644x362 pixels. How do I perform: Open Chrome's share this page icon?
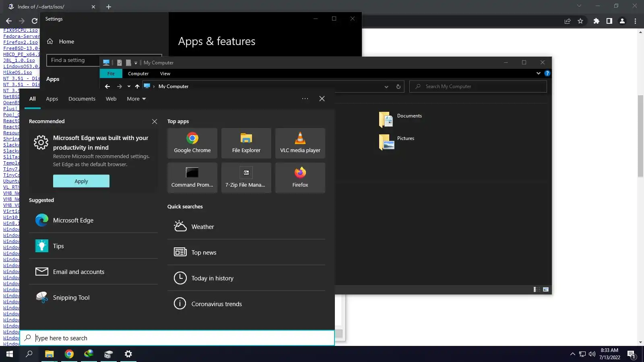coord(568,21)
